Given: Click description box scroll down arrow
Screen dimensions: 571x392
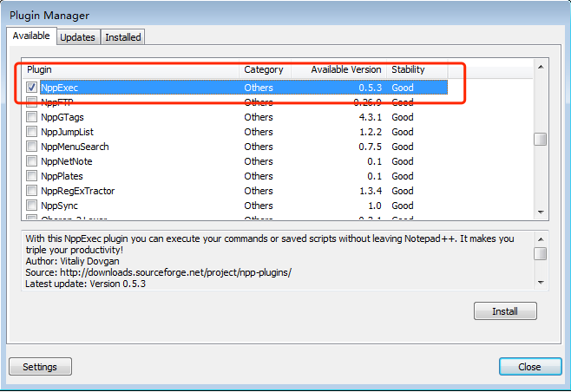Looking at the screenshot, I should (x=541, y=283).
